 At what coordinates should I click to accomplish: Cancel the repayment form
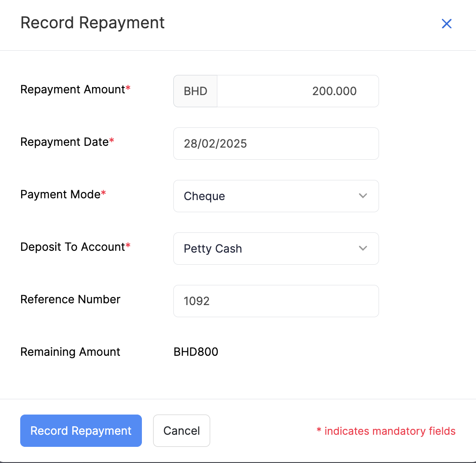(x=181, y=431)
